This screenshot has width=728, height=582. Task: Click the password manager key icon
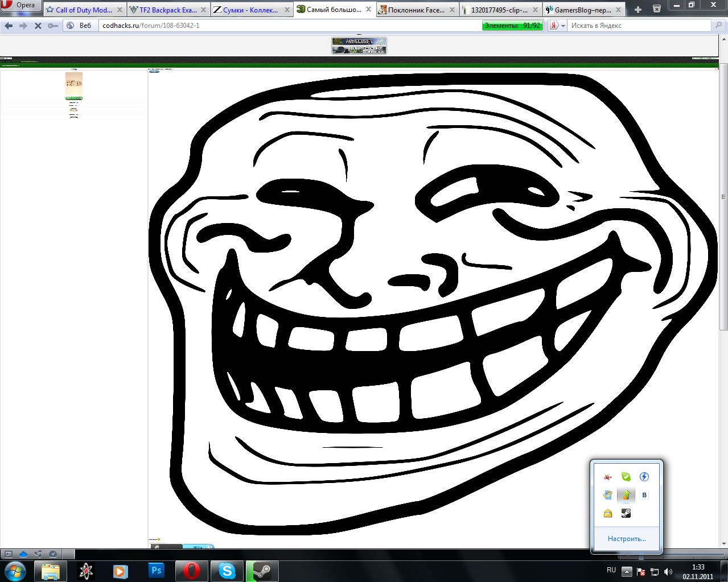(53, 26)
